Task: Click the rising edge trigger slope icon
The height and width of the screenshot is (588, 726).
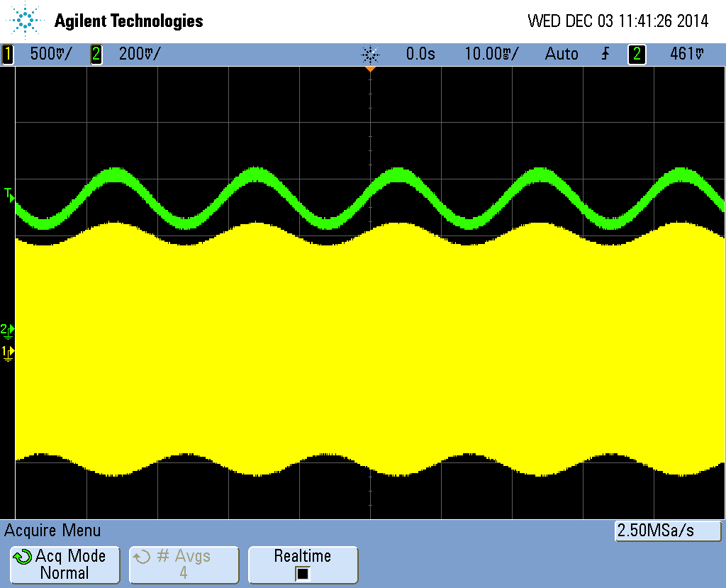Action: point(605,54)
